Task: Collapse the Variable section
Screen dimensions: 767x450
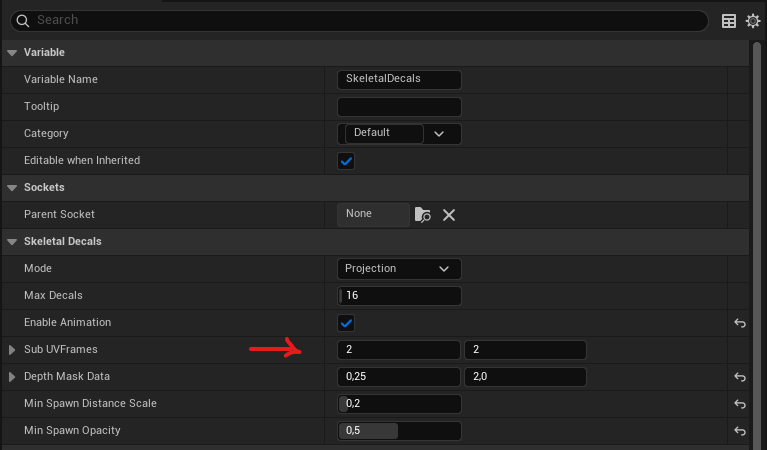Action: (x=12, y=53)
